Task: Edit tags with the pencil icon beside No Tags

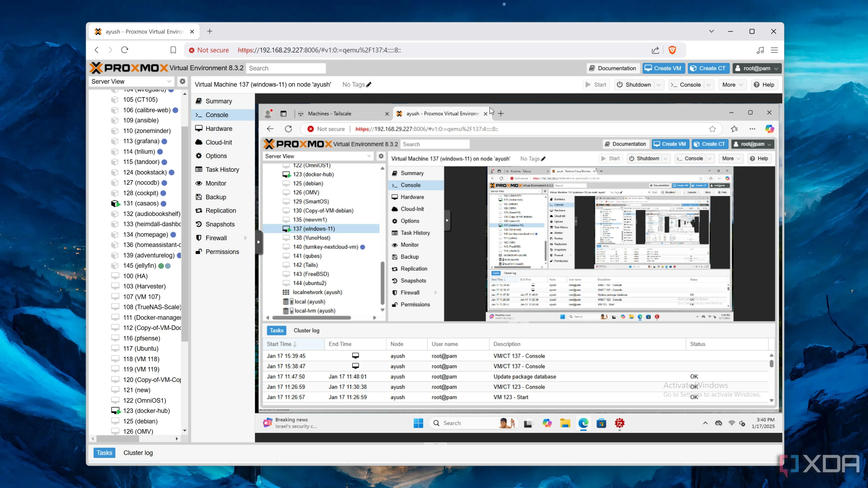Action: click(369, 84)
